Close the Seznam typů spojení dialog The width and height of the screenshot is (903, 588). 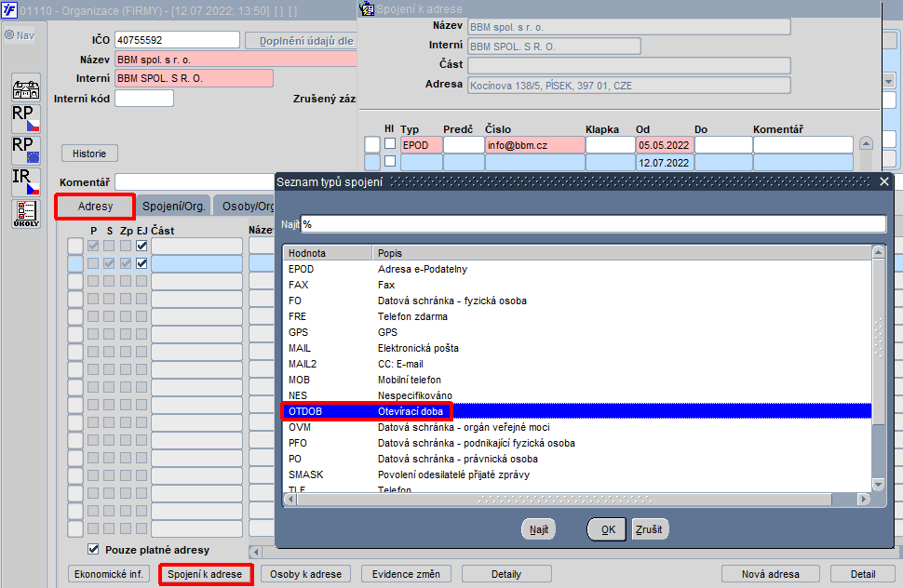[x=884, y=181]
